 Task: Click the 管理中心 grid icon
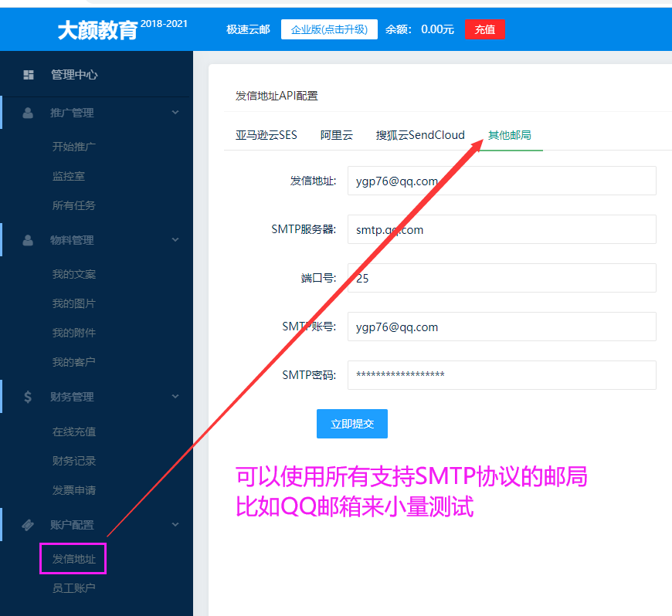(29, 75)
